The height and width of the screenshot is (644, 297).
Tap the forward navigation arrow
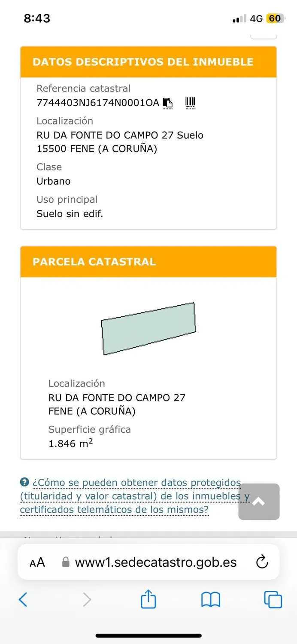[x=87, y=599]
